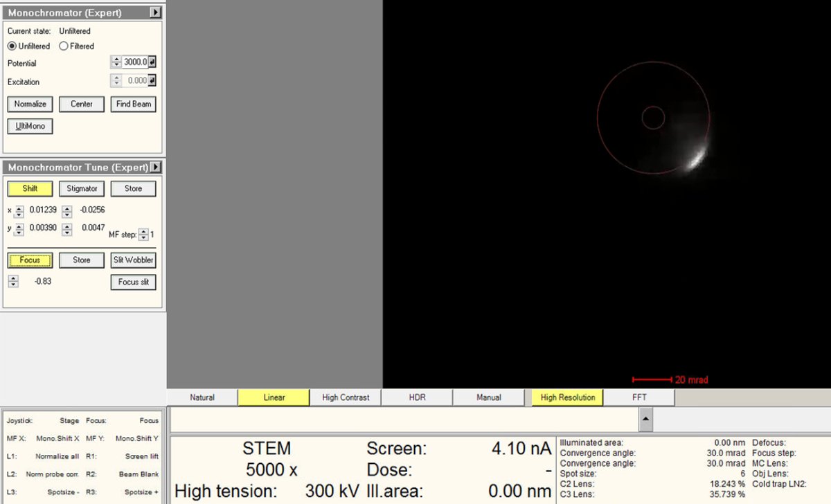Select the Filtered radio button
The image size is (831, 504).
point(63,46)
